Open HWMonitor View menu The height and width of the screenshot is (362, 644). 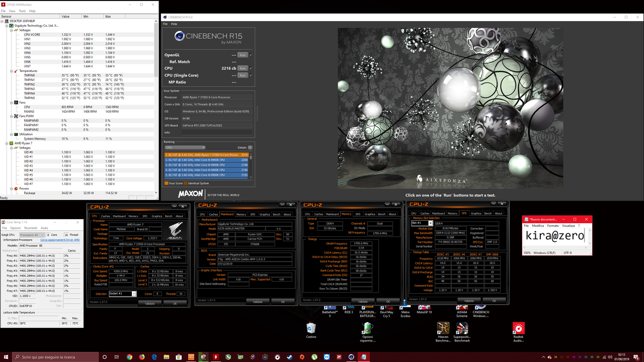13,11
